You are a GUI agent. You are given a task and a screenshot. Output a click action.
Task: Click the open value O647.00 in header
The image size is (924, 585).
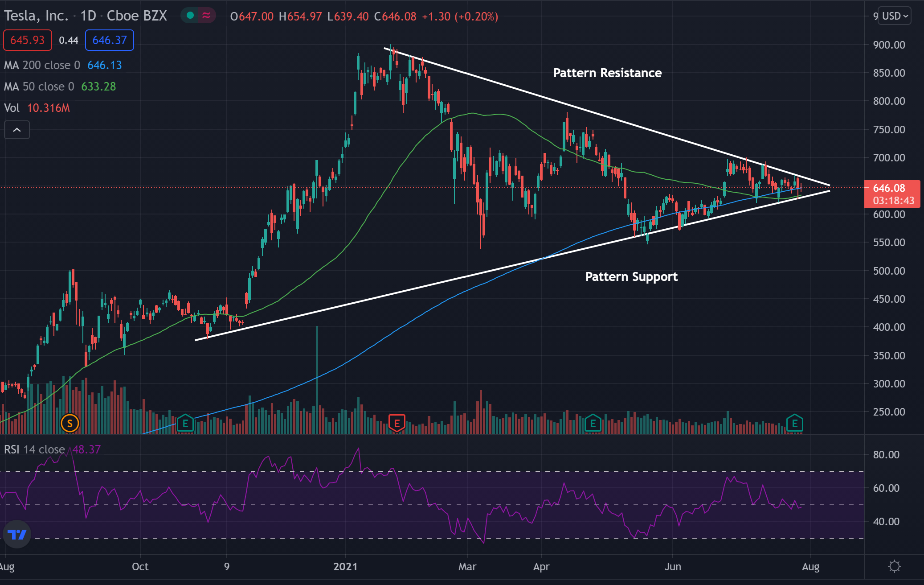(x=252, y=16)
